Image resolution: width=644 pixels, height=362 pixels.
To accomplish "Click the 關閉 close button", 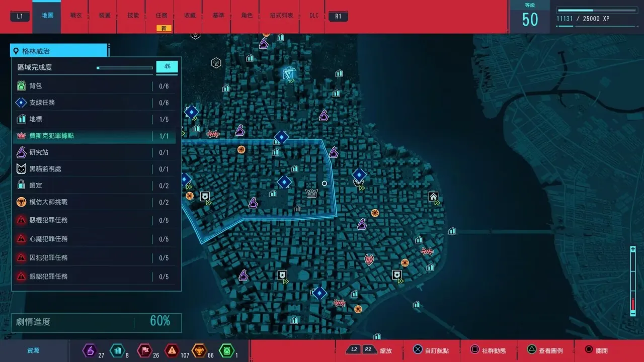I will pos(596,350).
